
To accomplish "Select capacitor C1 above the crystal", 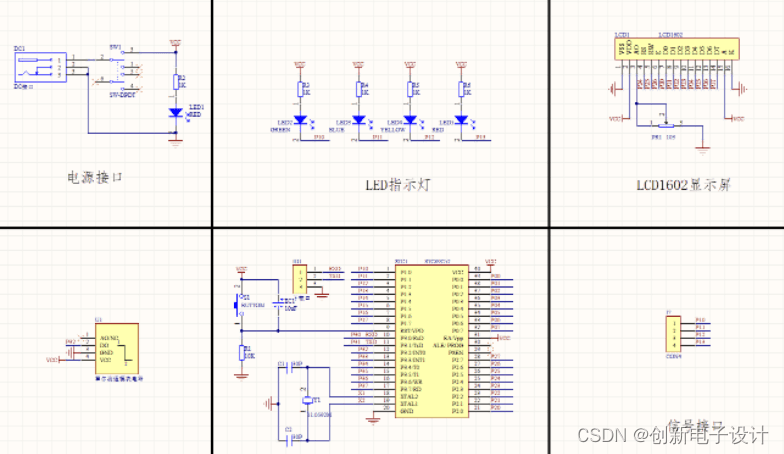I will (x=289, y=367).
